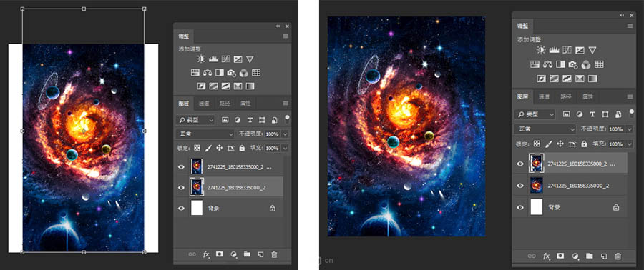Screen dimensions: 644x270
Task: Add Levels adjustment in left panel
Action: (x=213, y=59)
